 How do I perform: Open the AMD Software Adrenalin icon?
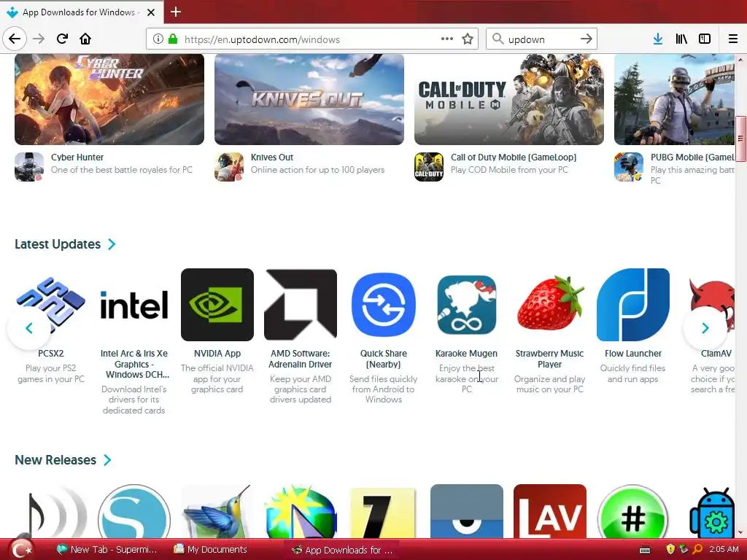[301, 304]
